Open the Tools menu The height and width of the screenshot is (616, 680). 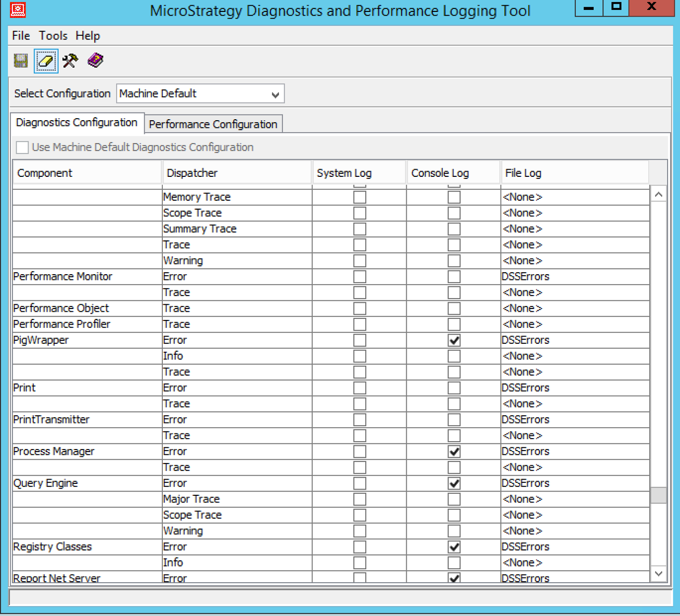pyautogui.click(x=53, y=35)
